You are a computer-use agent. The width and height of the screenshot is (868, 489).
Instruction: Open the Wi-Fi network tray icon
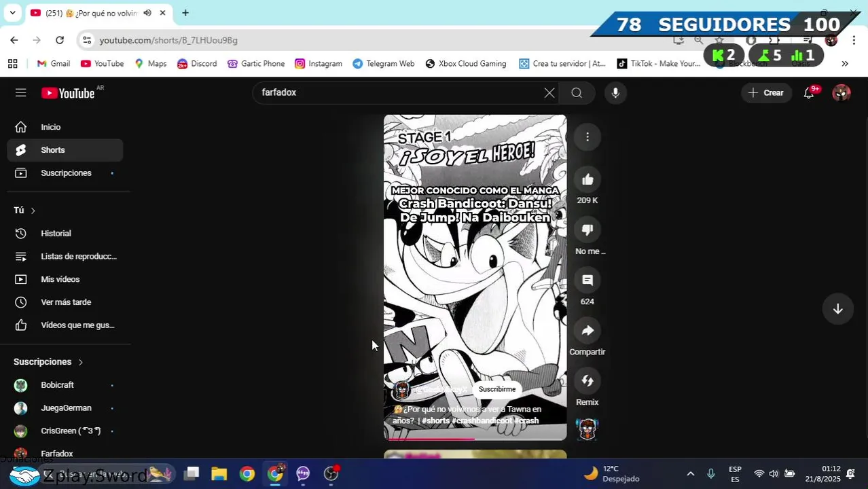[x=759, y=474]
